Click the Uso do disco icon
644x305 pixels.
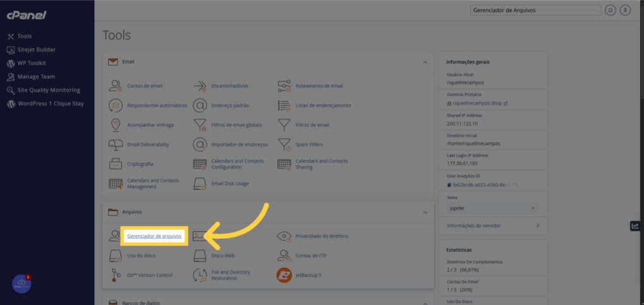[116, 255]
